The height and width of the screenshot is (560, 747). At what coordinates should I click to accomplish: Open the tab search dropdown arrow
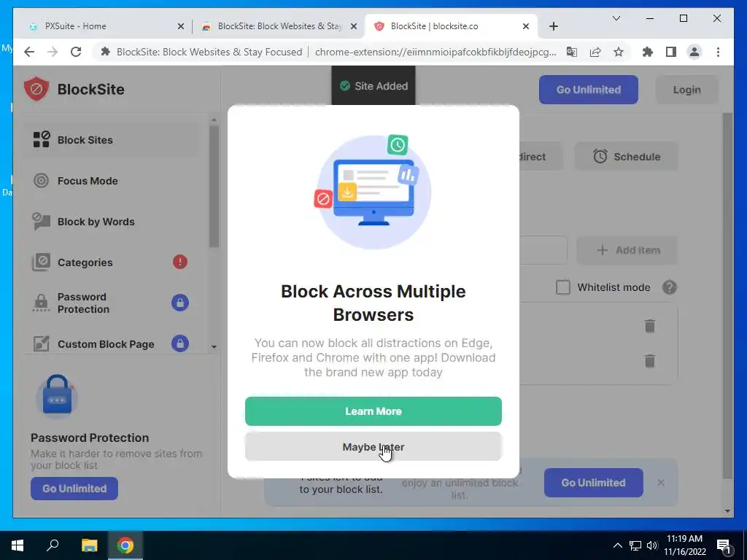tap(616, 18)
